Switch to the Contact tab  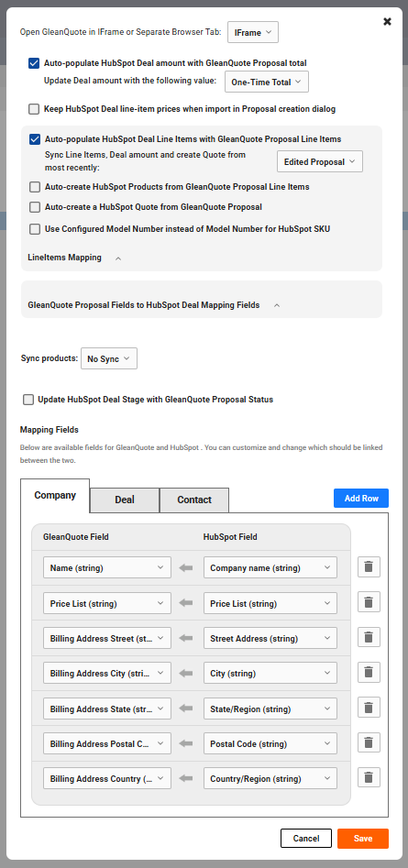[x=194, y=500]
